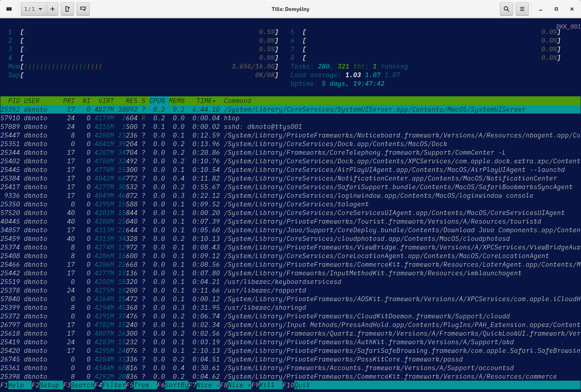Click CPU 1 usage meter
Viewport: 581px width, 392px height.
click(x=143, y=32)
